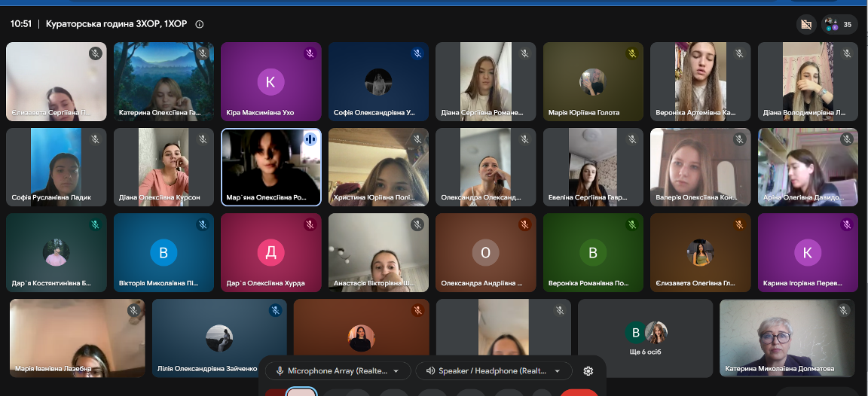
Task: Click name label 'Евеліна Сергіївна Гавр…'
Action: coord(588,197)
